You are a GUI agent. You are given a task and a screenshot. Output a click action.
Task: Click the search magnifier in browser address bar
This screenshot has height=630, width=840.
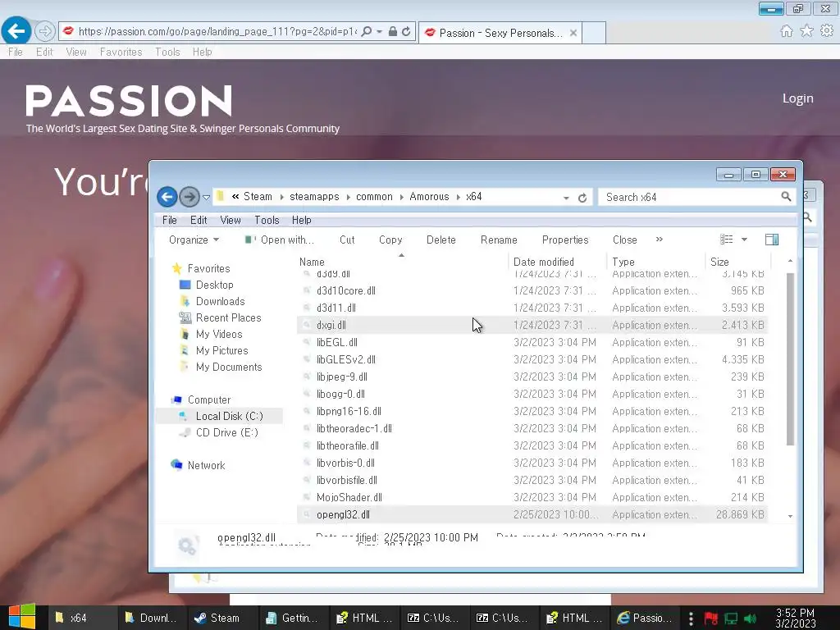click(x=367, y=32)
